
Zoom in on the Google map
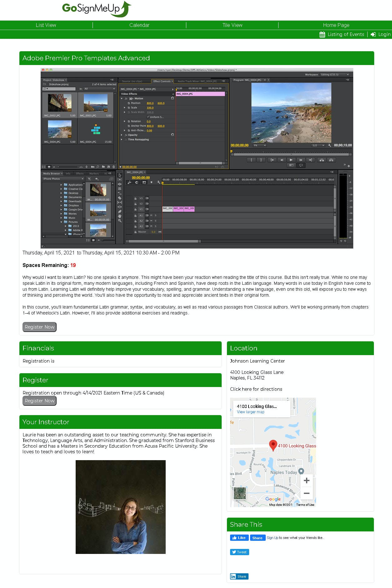307,480
